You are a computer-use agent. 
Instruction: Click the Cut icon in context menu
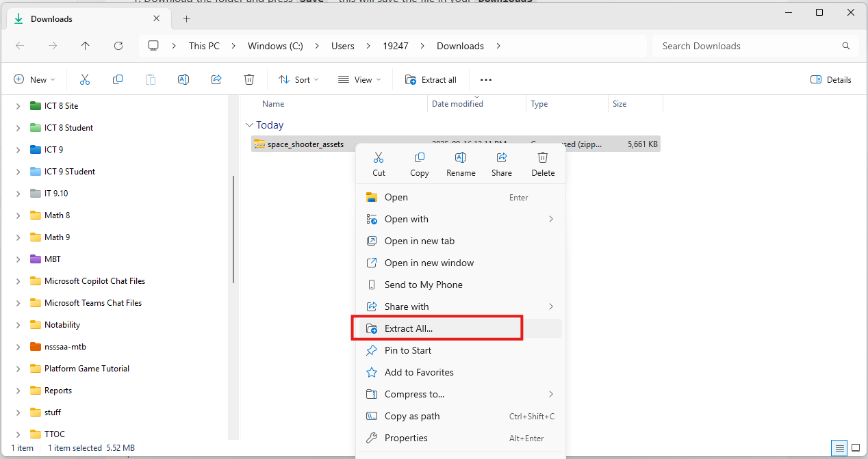coord(379,158)
